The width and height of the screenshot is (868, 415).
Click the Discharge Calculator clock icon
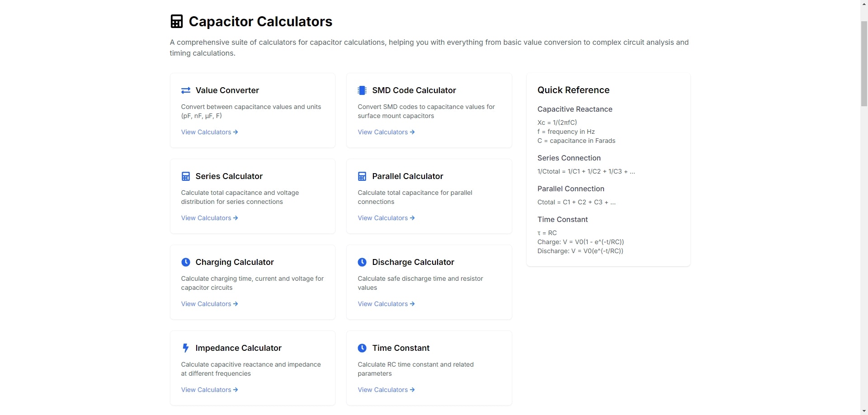362,262
